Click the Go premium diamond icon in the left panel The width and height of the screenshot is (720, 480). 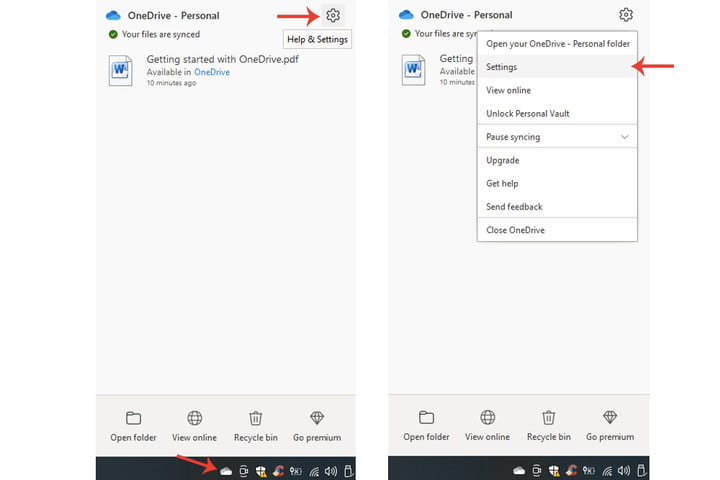coord(317,418)
